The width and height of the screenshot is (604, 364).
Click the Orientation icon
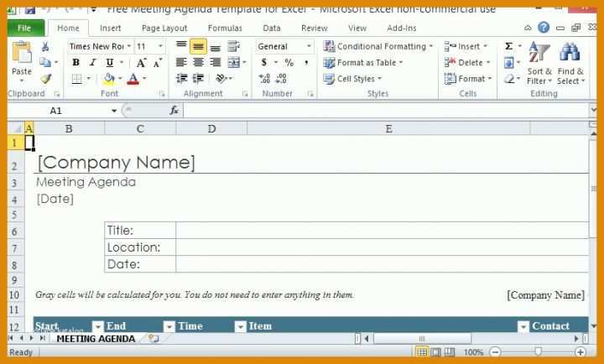coord(221,79)
